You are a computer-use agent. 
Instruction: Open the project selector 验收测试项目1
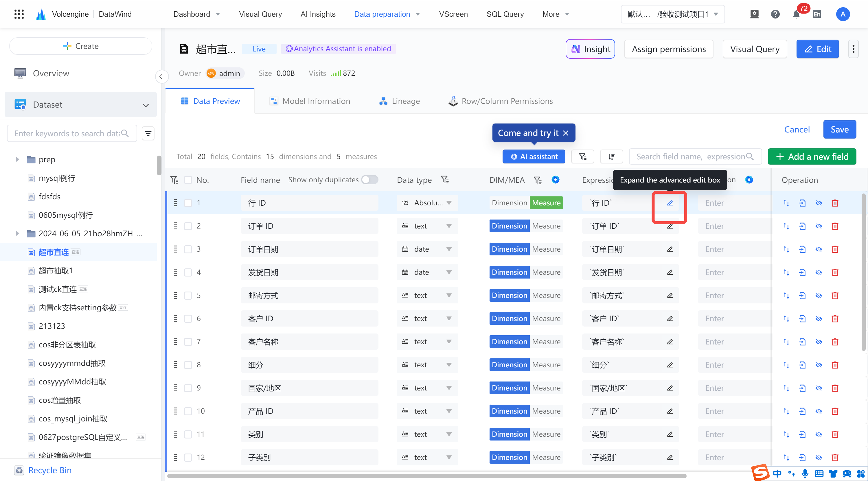coord(673,14)
